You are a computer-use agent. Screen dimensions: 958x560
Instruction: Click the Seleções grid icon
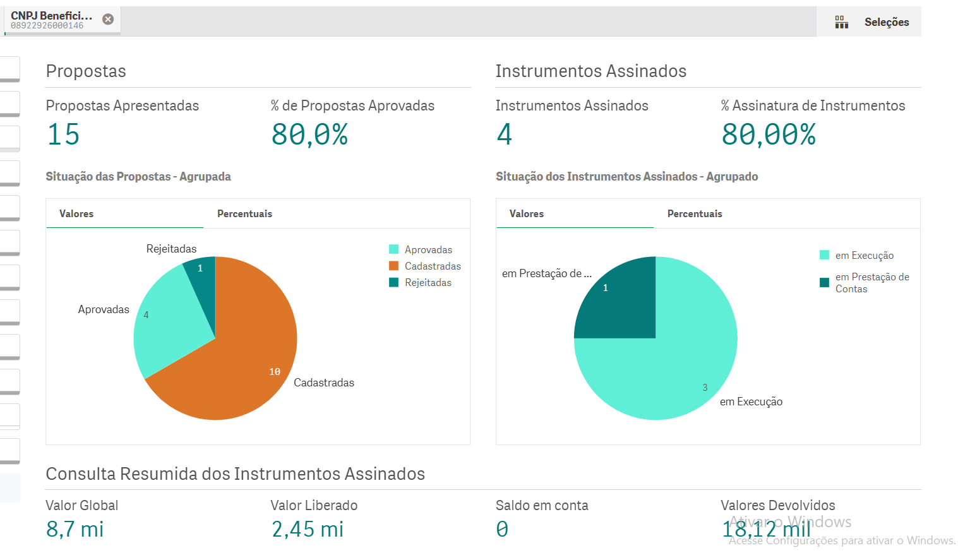(x=841, y=22)
